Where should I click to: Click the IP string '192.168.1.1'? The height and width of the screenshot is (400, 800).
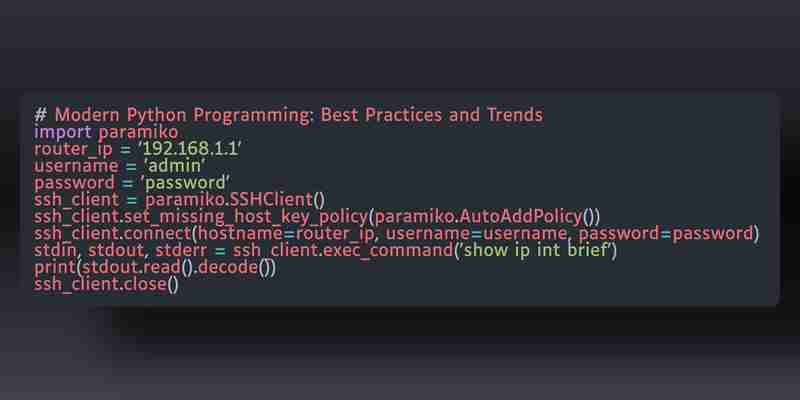191,149
